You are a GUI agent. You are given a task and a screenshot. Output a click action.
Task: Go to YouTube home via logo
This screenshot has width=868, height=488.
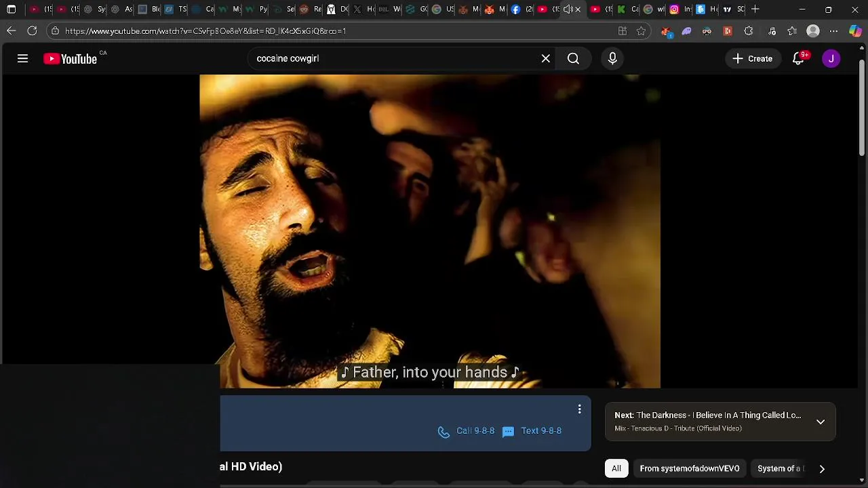(71, 59)
